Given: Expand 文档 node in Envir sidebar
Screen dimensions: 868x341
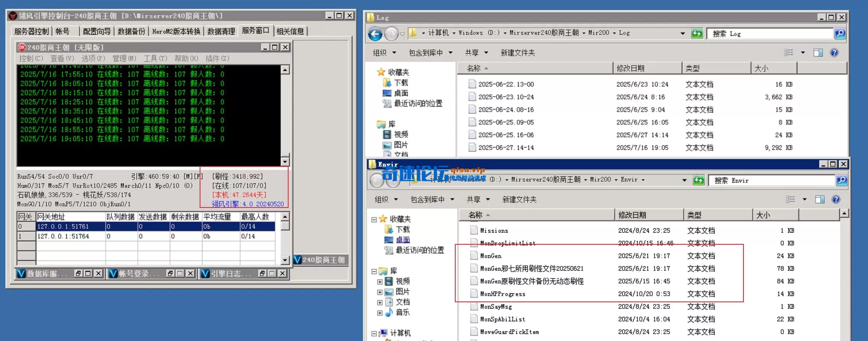Looking at the screenshot, I should (x=379, y=302).
